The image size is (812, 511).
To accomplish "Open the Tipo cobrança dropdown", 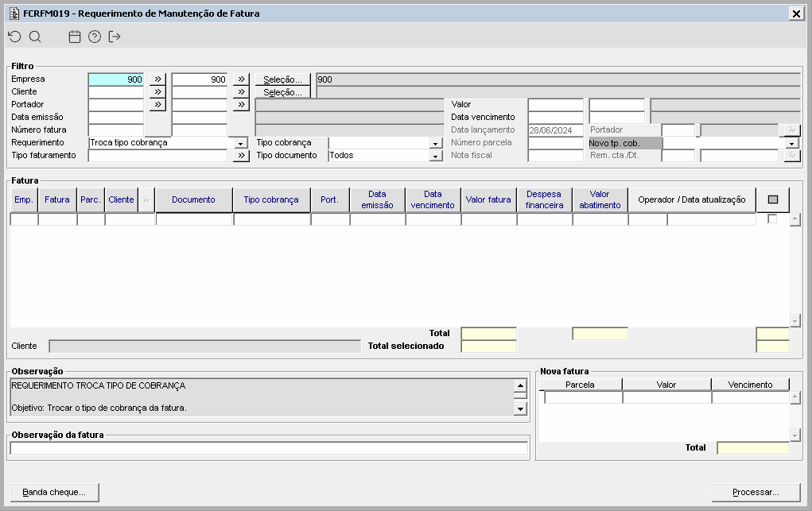I will point(436,143).
